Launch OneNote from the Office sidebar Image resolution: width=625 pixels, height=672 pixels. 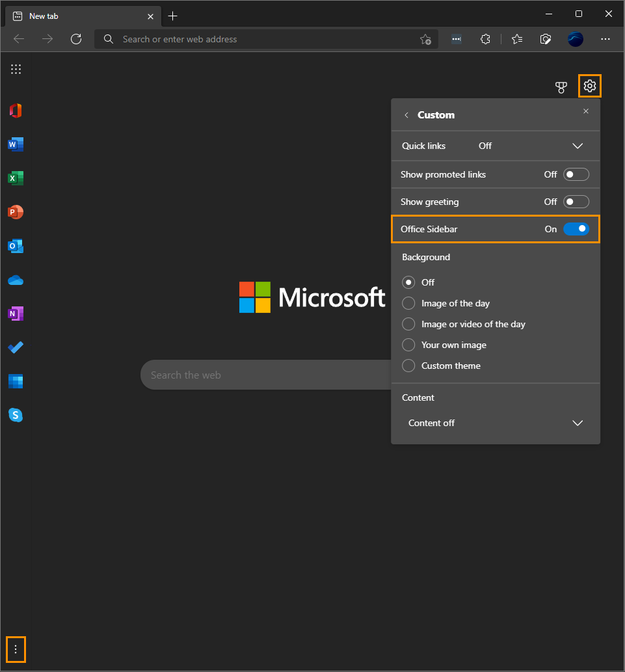(x=16, y=314)
